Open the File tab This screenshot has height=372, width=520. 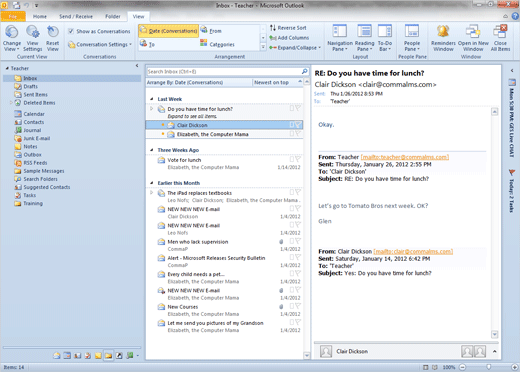[x=13, y=16]
